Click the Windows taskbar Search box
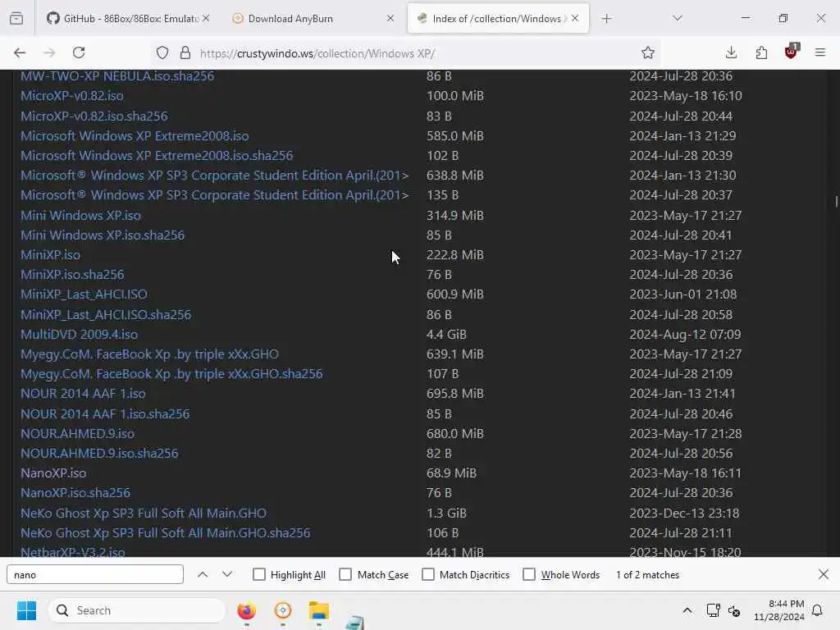 point(137,610)
